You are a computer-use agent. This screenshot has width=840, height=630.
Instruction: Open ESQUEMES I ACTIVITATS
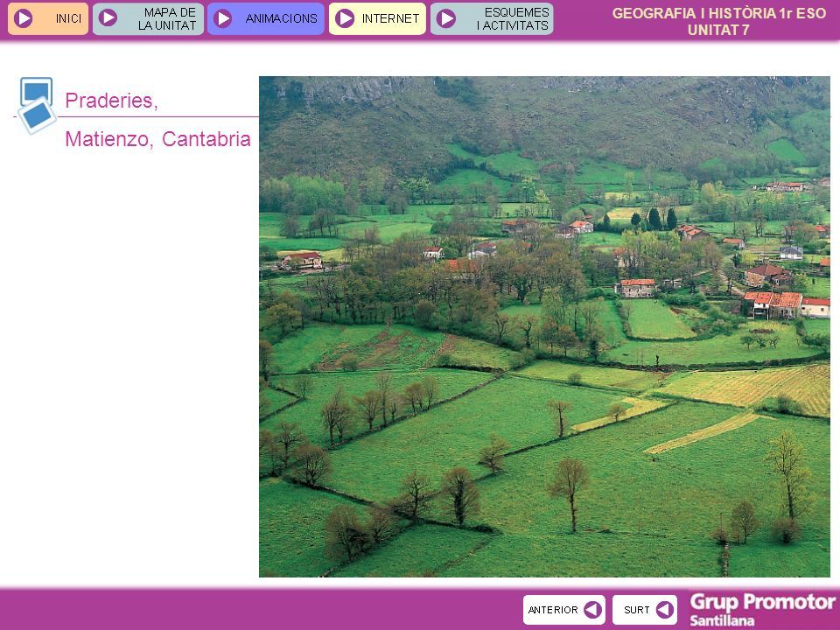pos(492,18)
